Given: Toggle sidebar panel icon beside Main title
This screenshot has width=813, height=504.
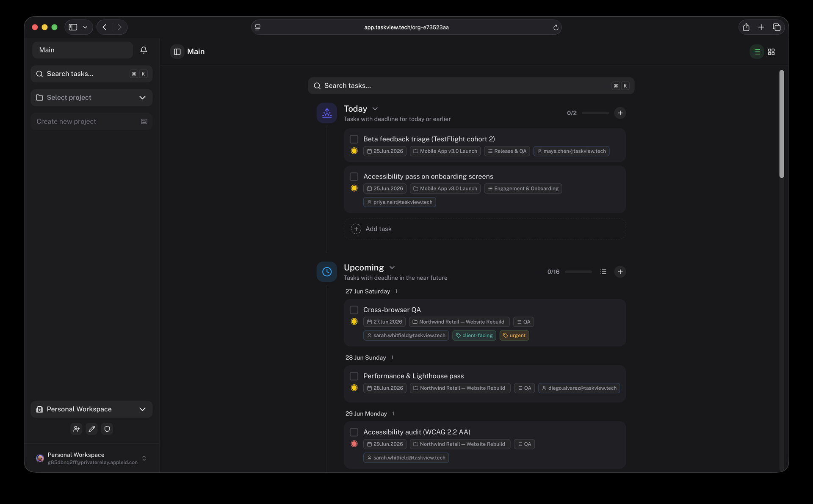Looking at the screenshot, I should point(177,52).
